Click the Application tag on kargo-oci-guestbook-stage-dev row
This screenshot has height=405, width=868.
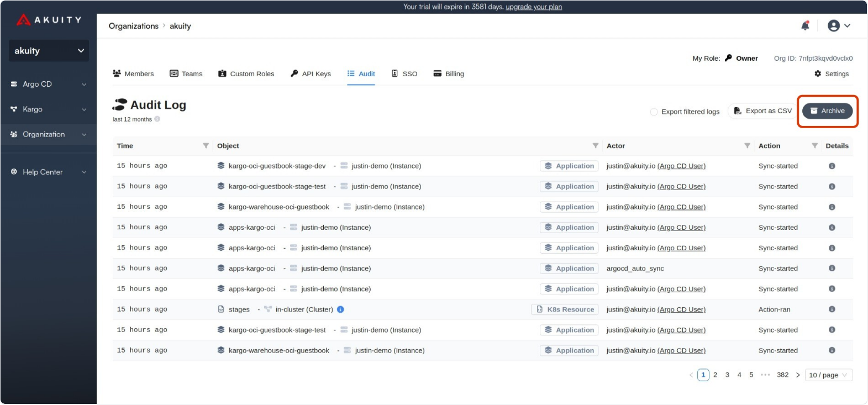[569, 166]
